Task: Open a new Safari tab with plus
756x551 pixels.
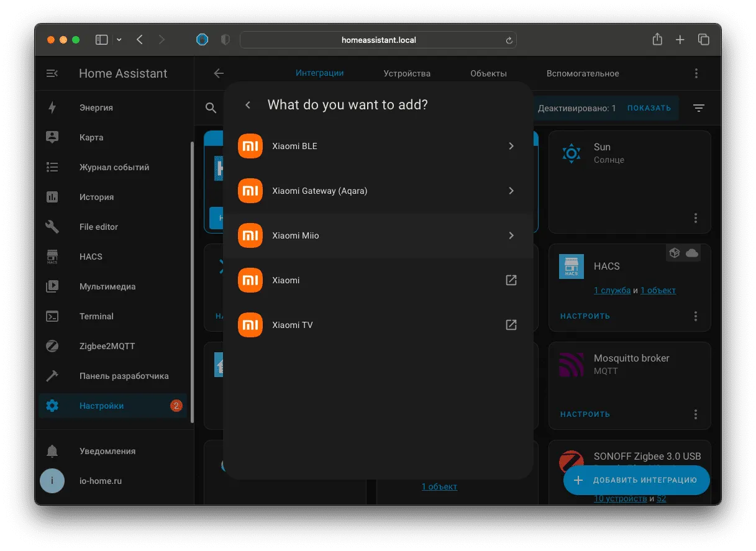Action: click(680, 40)
